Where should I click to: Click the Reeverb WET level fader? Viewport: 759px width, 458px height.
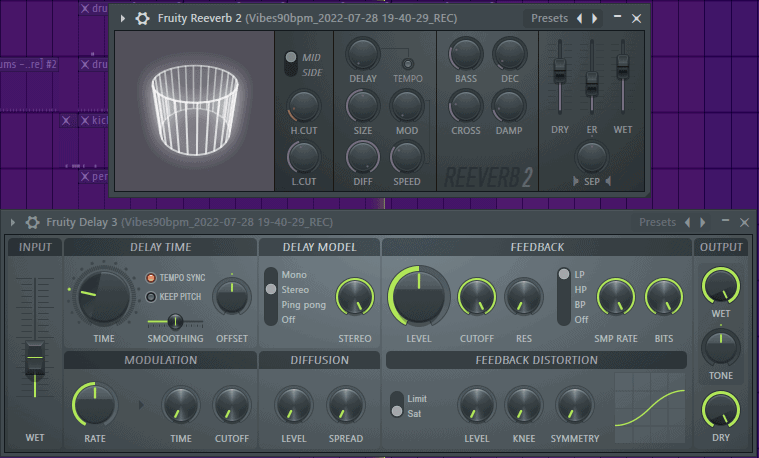[622, 66]
